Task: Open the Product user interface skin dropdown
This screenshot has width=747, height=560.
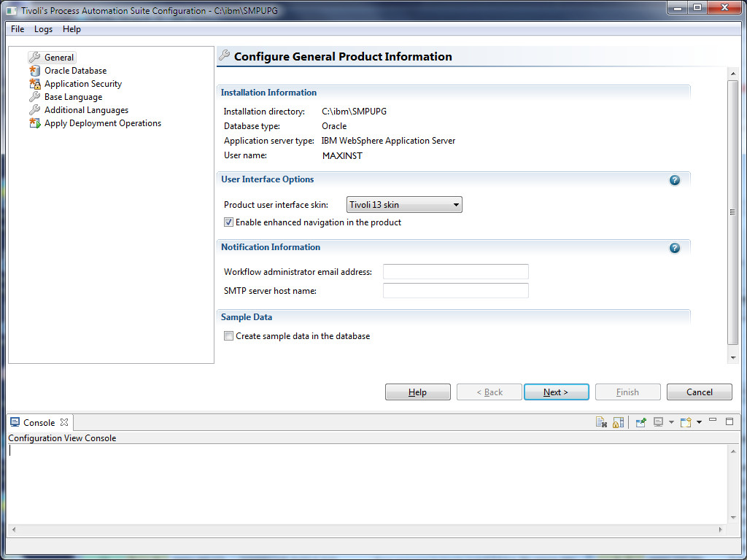Action: tap(404, 205)
